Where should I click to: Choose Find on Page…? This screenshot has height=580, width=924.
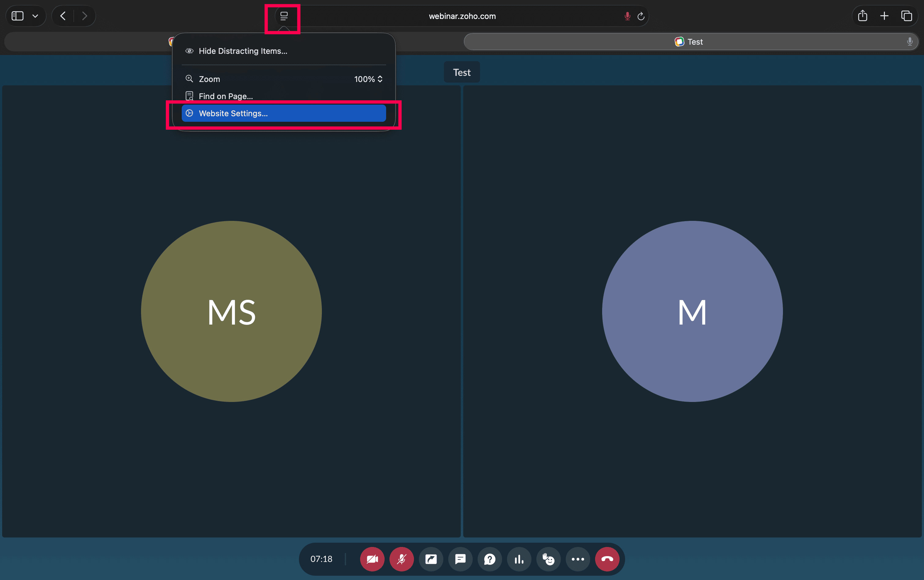(x=284, y=96)
